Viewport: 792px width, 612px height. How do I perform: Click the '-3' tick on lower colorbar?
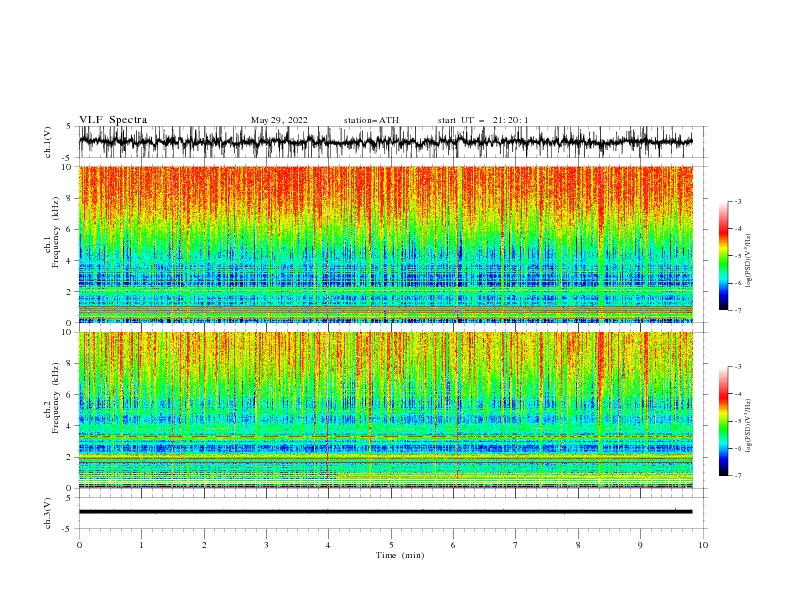click(737, 367)
